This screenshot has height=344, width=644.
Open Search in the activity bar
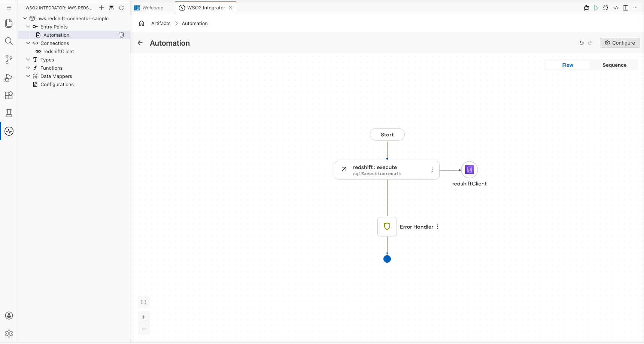coord(9,41)
